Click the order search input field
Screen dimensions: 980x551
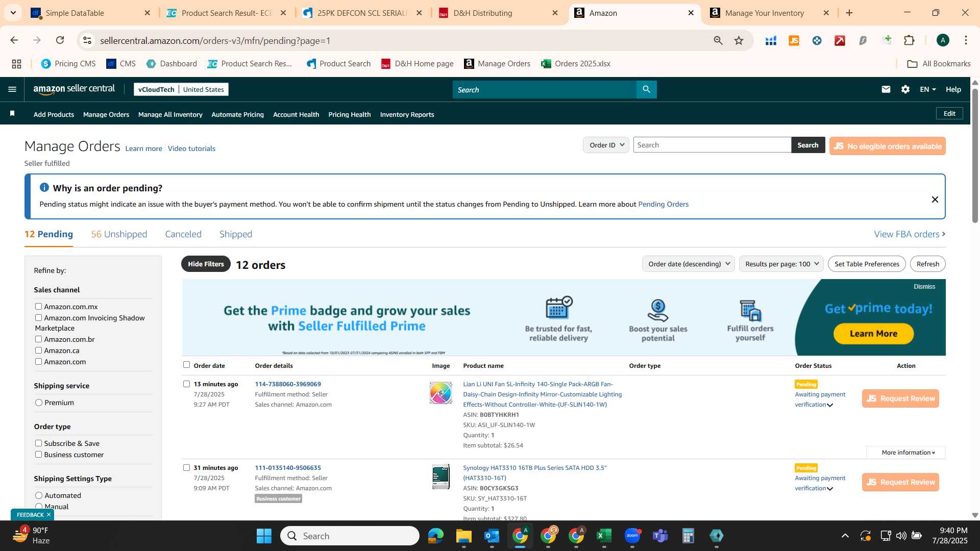click(712, 145)
